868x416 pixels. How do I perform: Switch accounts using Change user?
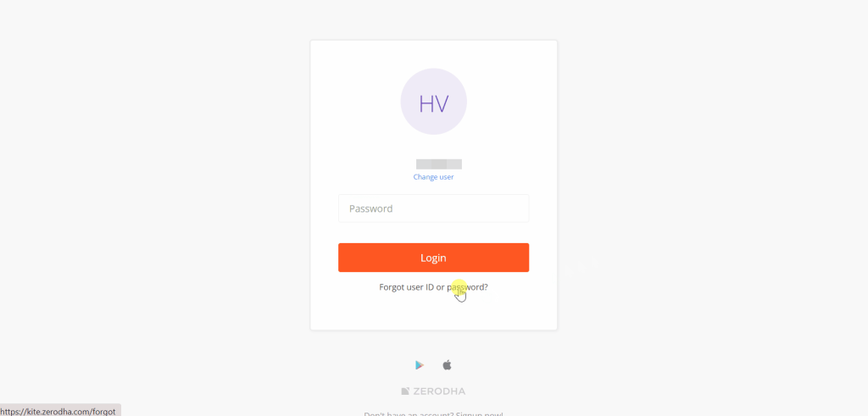coord(433,177)
